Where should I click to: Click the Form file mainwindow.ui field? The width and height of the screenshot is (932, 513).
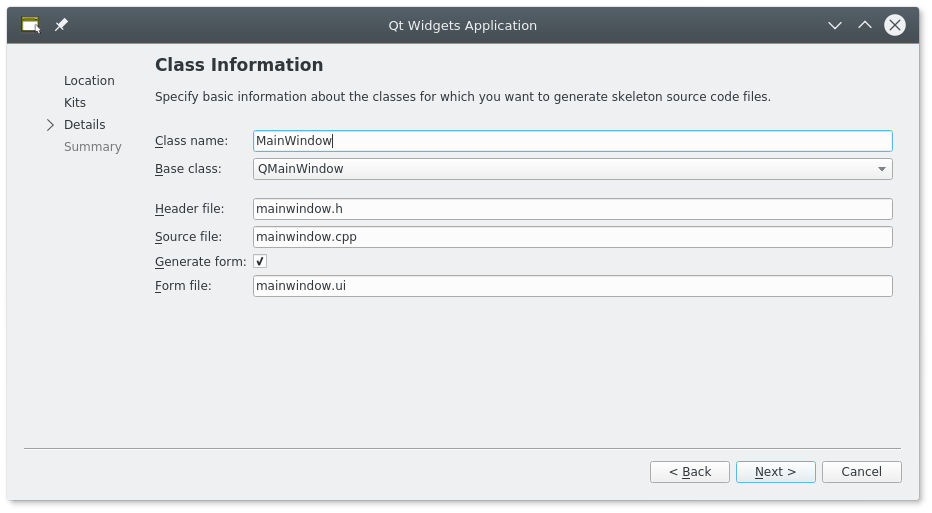point(572,286)
